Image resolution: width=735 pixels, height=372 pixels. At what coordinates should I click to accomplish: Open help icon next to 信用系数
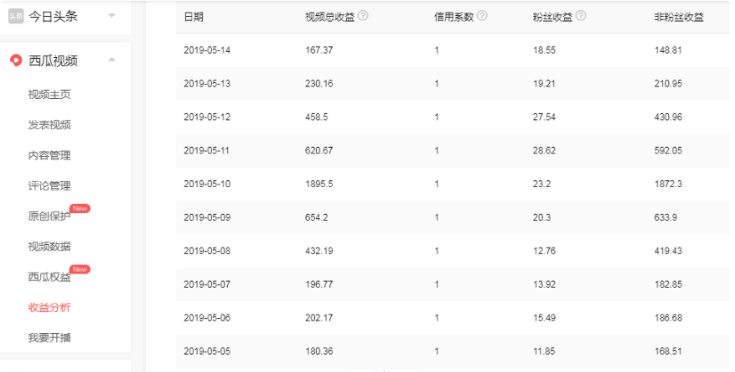point(482,16)
